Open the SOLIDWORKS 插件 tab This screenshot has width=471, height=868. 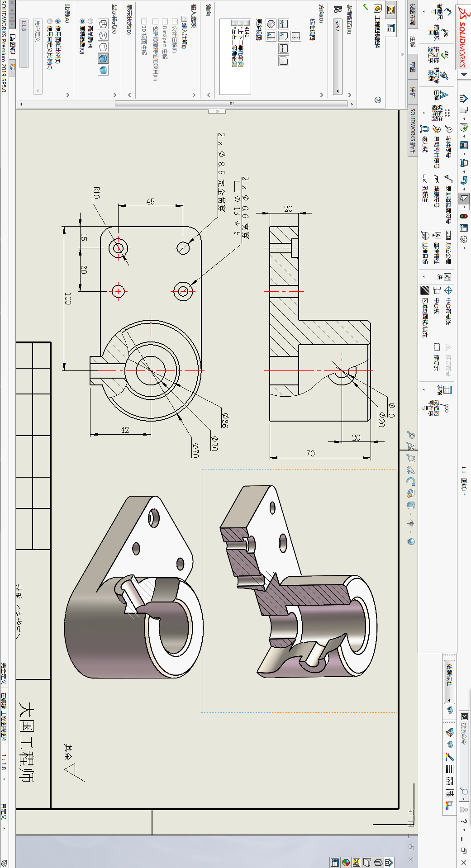click(413, 130)
